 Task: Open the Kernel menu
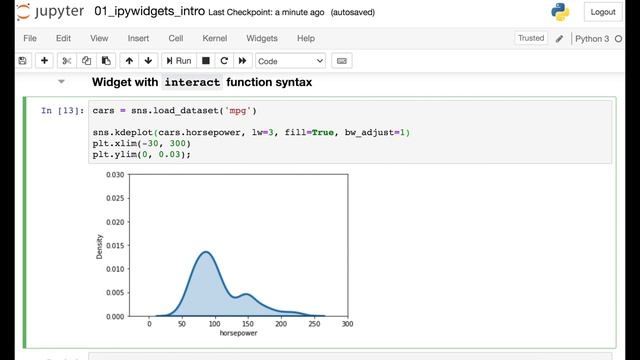click(215, 38)
